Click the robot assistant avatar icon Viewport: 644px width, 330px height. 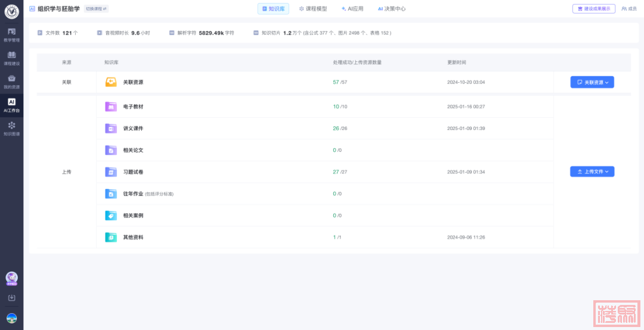pos(11,278)
